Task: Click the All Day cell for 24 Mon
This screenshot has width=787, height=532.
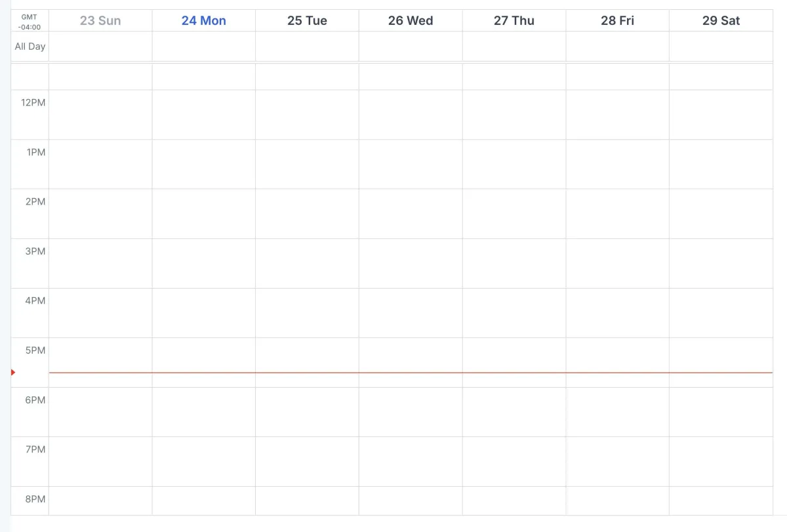Action: (204, 47)
